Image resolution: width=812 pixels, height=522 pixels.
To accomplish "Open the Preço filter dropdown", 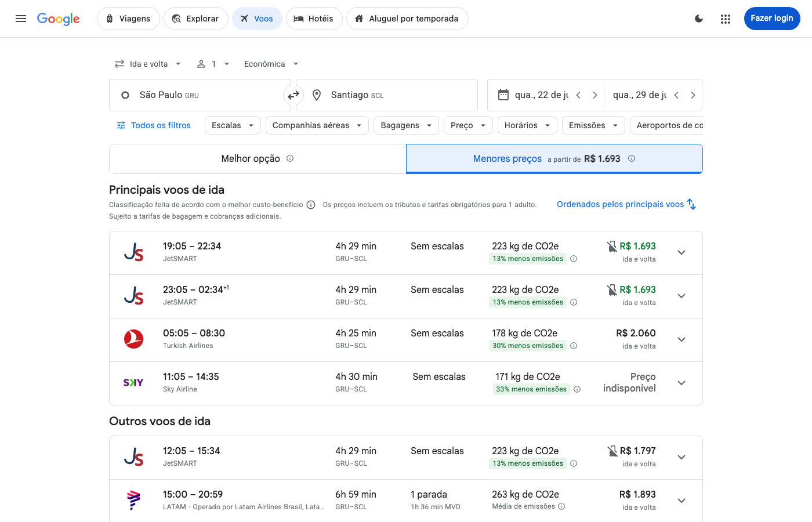I will 468,125.
